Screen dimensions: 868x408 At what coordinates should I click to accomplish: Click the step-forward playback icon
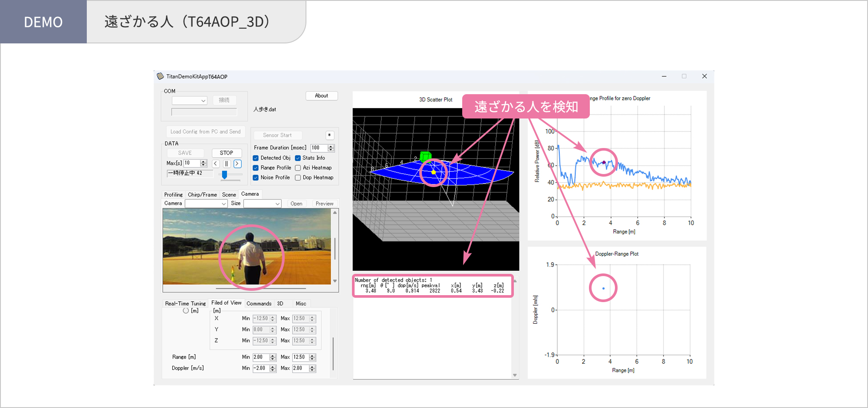point(237,164)
